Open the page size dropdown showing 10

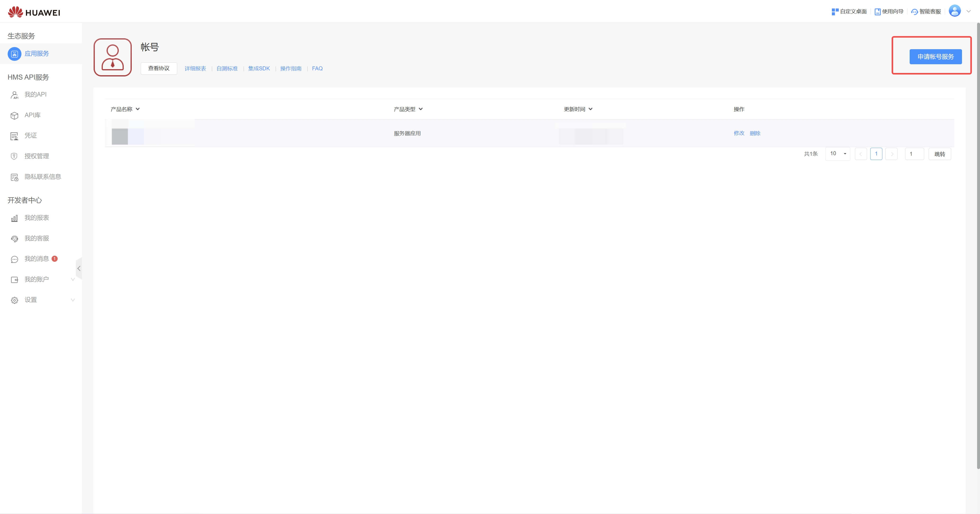838,154
